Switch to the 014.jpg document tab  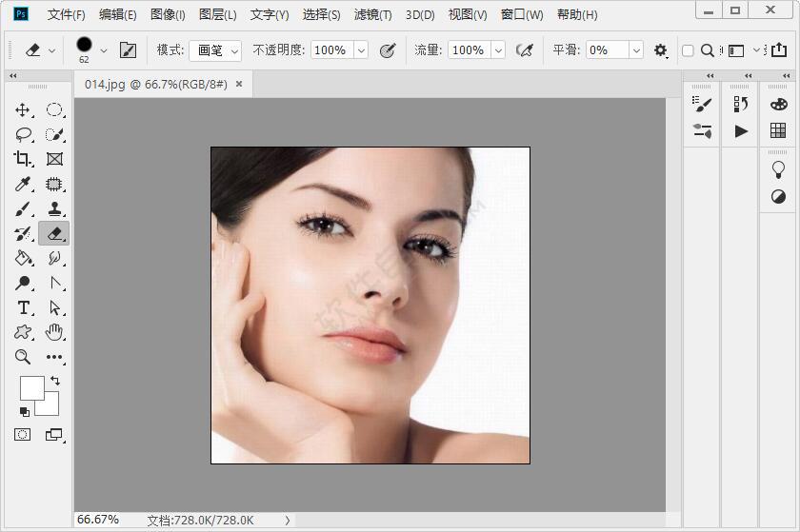point(156,84)
